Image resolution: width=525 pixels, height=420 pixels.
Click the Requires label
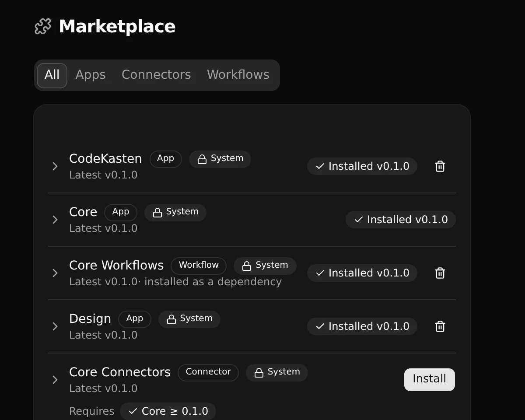tap(92, 411)
